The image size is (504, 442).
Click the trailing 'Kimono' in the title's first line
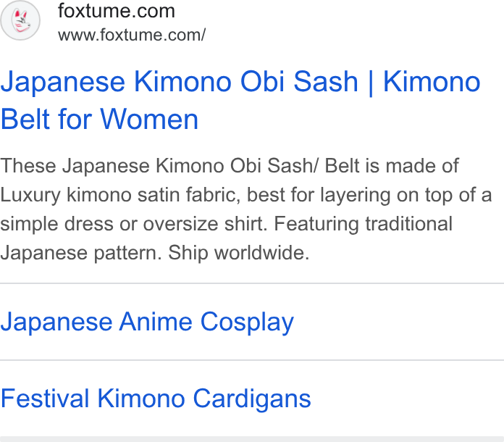coord(432,82)
